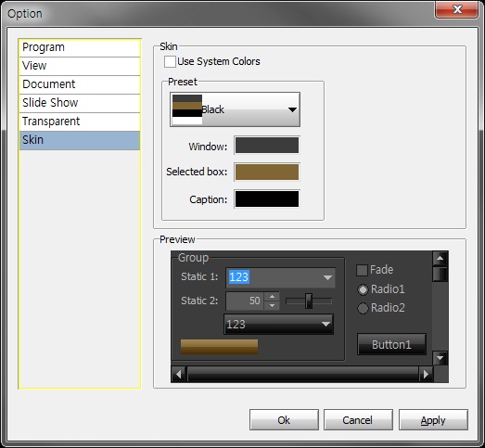The image size is (485, 448).
Task: Click the preview scrollbar down arrow
Action: coord(440,358)
